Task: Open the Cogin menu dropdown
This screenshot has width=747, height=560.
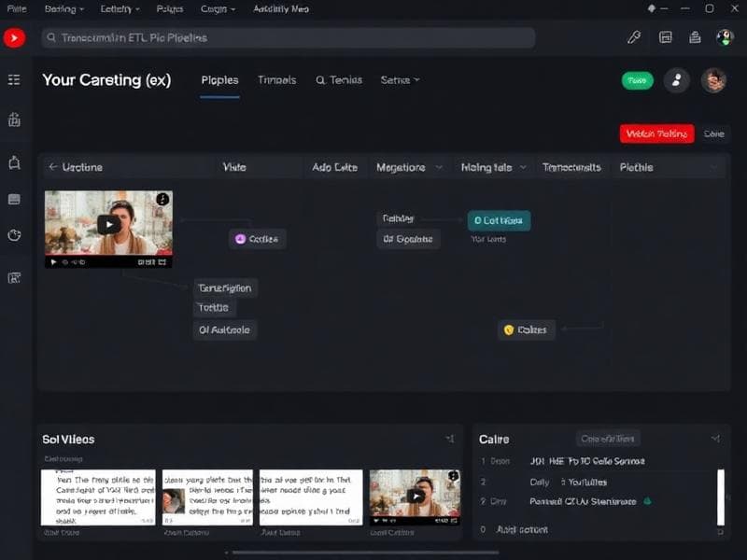Action: tap(218, 9)
